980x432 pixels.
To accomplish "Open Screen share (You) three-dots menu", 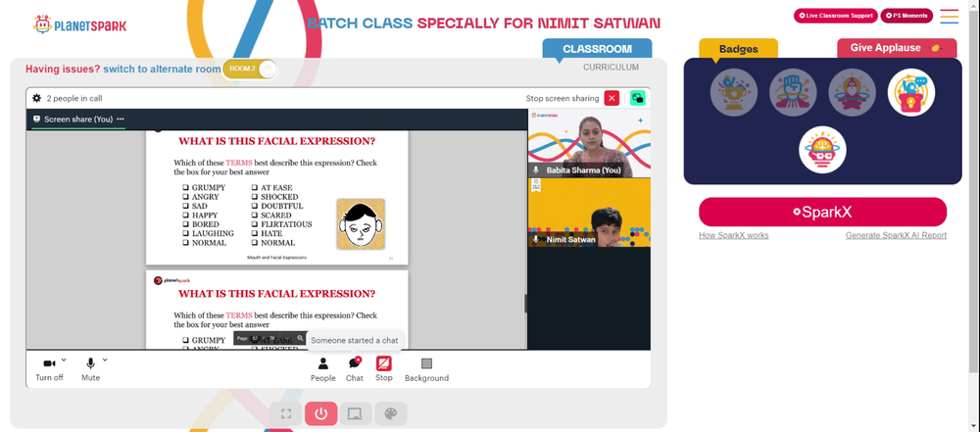I will click(120, 119).
